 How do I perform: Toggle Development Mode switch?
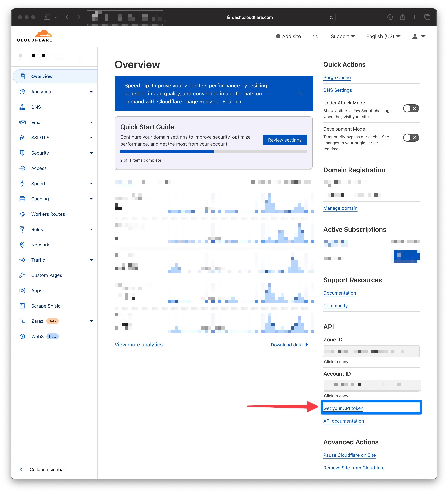pos(411,137)
